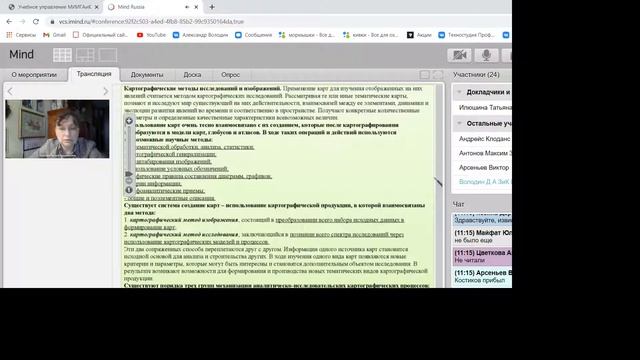This screenshot has height=360, width=640.
Task: Show the previous video with left arrow
Action: tap(10, 91)
